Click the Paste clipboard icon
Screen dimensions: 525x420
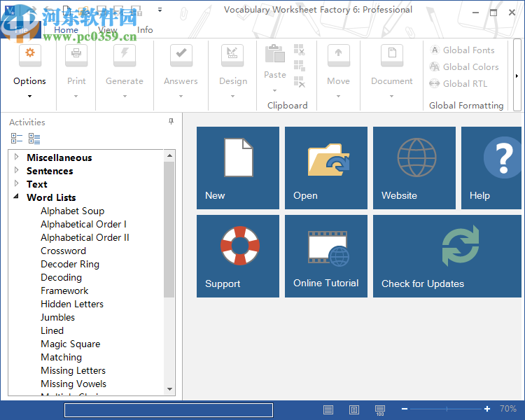275,54
